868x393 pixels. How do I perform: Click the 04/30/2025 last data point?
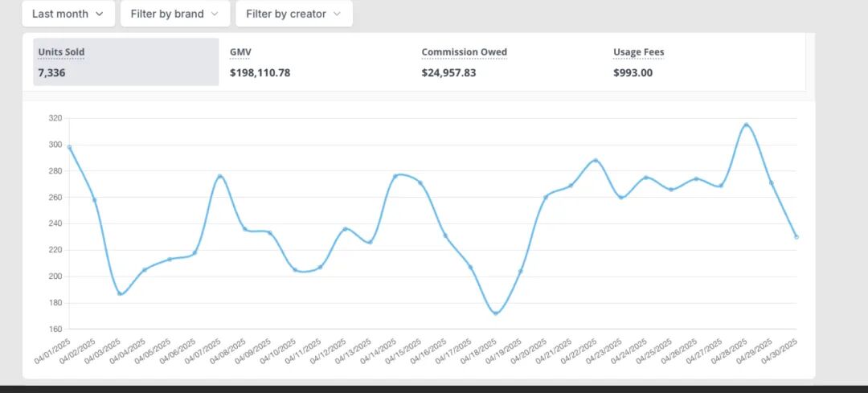point(796,237)
